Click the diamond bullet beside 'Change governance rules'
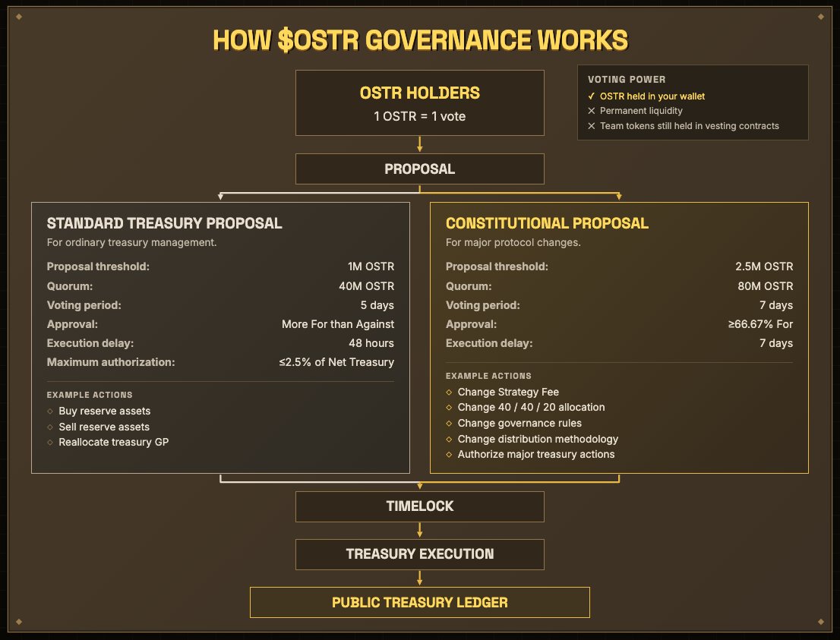This screenshot has width=840, height=640. coord(449,424)
